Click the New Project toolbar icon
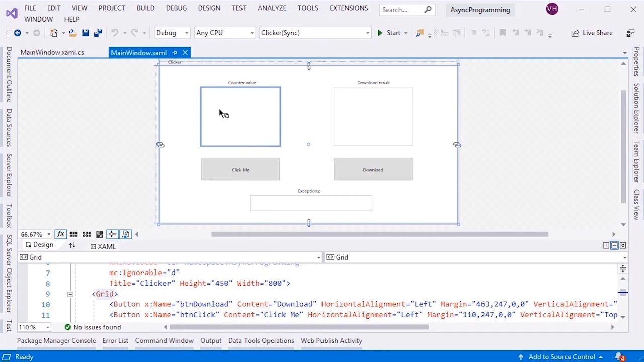Viewport: 644px width, 362px height. click(x=53, y=33)
